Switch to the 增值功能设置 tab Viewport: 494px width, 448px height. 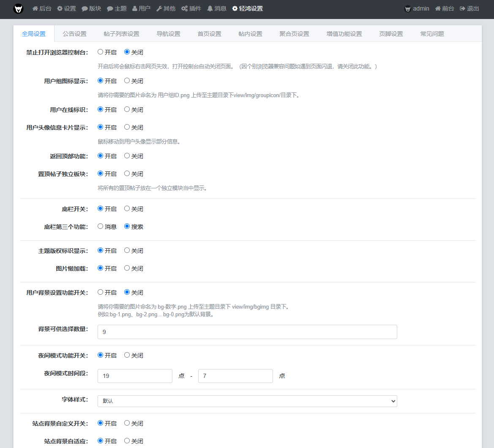pyautogui.click(x=344, y=34)
